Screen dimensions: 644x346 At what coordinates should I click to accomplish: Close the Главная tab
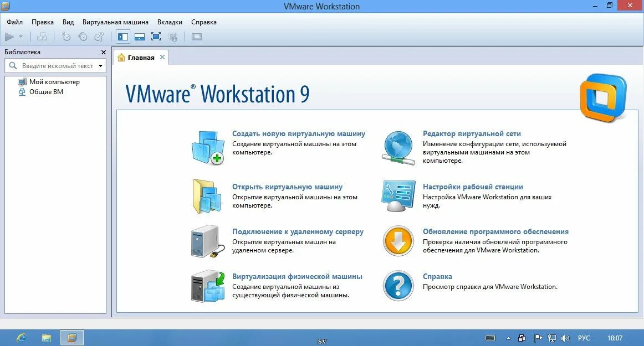(x=162, y=57)
